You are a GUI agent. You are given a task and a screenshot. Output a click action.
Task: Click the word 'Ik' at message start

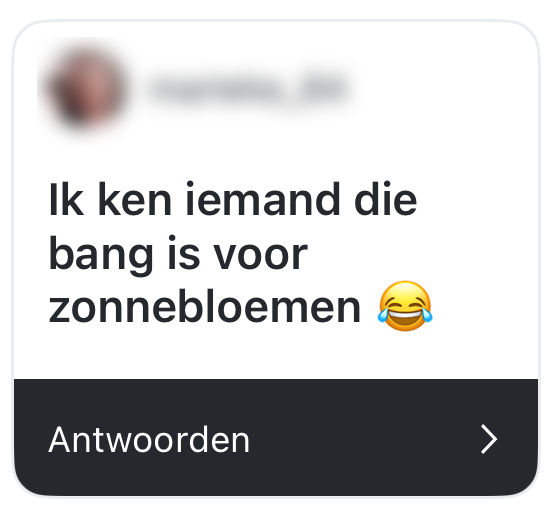pos(66,199)
